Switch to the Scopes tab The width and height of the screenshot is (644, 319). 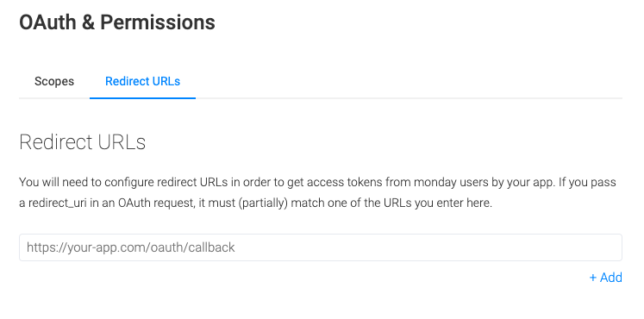(54, 81)
